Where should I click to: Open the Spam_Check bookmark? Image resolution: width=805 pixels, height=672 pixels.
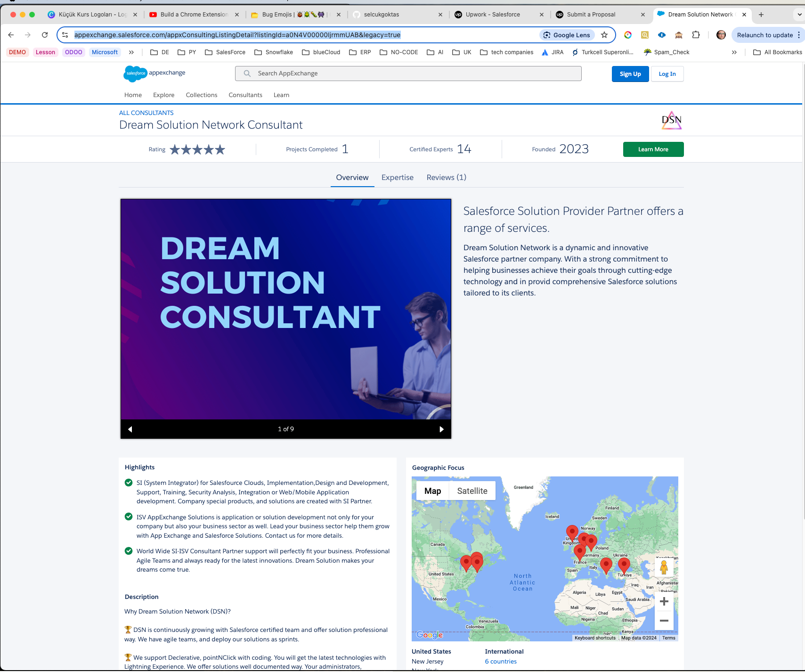(x=667, y=52)
